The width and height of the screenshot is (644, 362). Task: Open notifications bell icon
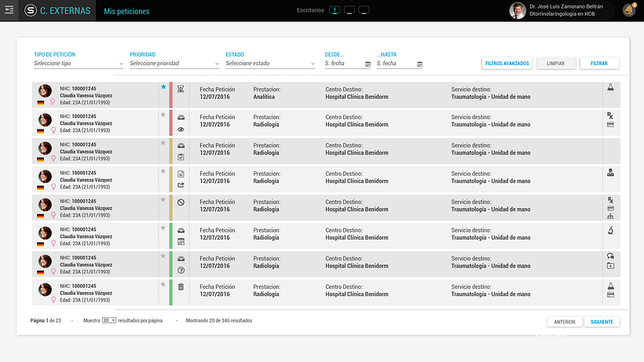[629, 10]
